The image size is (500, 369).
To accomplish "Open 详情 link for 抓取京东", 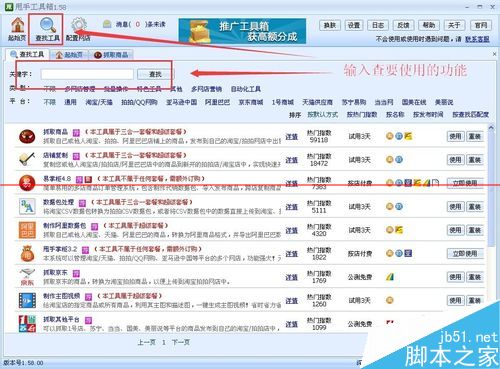I will [292, 277].
